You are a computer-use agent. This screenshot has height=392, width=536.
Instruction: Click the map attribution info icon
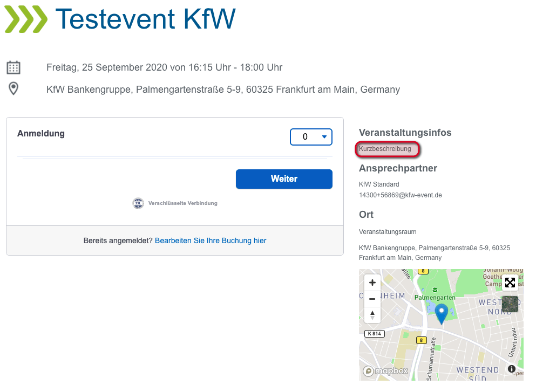[511, 369]
